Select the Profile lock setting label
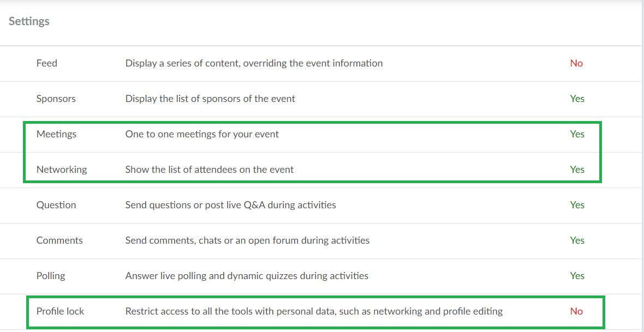 click(x=61, y=311)
